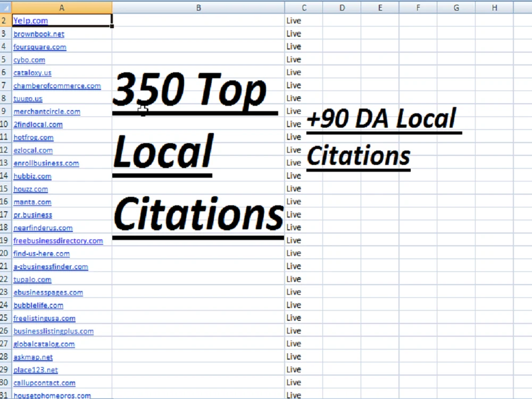This screenshot has width=532, height=399.
Task: Follow callupcontact.com link
Action: [45, 383]
